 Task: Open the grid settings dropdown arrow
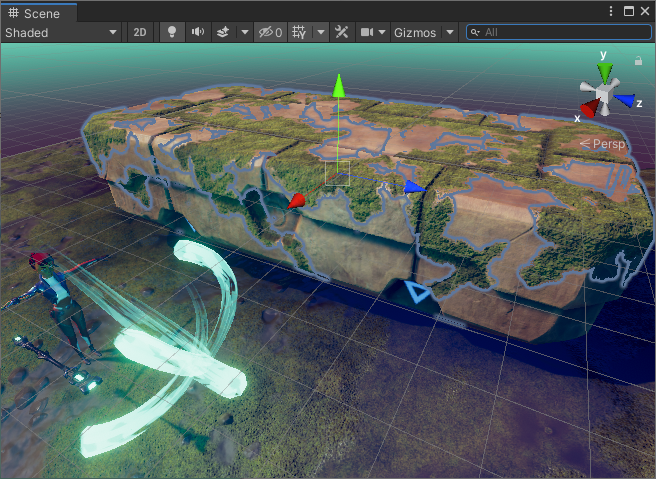tap(320, 32)
